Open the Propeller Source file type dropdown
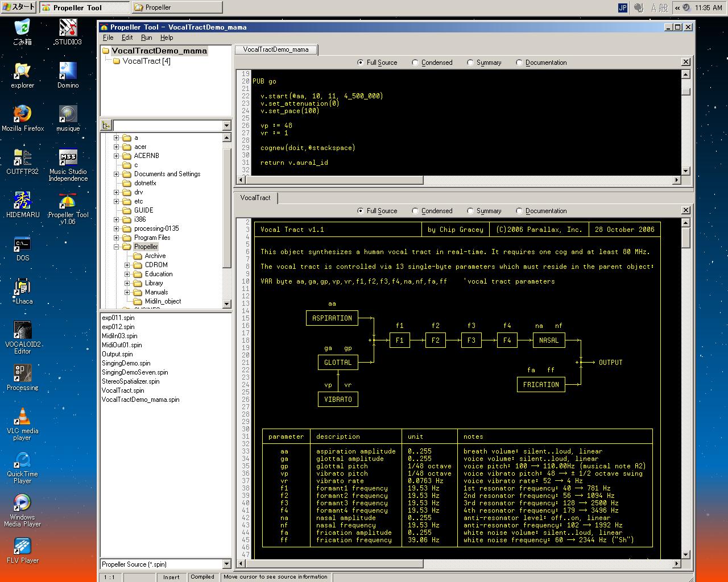Viewport: 728px width, 582px height. coord(226,564)
